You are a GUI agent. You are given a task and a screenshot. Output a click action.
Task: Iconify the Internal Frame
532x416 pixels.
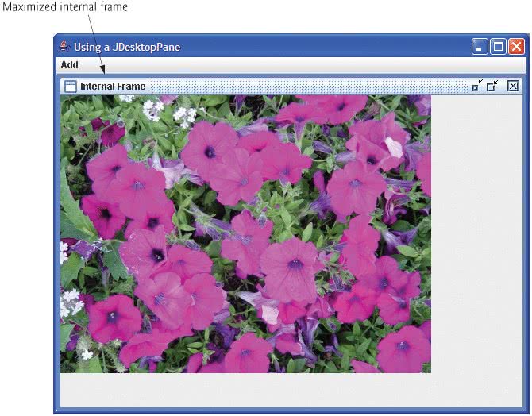[477, 86]
